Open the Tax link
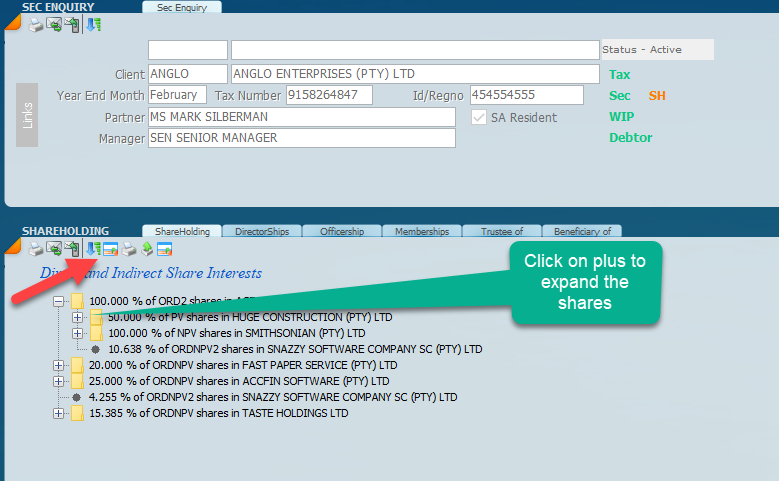Image resolution: width=779 pixels, height=481 pixels. (620, 74)
